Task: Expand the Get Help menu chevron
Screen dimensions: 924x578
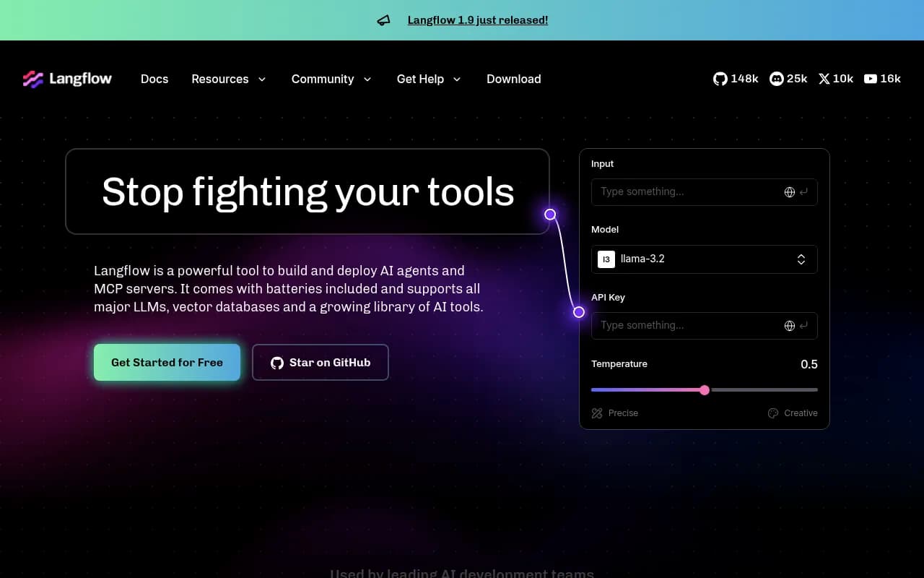Action: click(x=457, y=79)
